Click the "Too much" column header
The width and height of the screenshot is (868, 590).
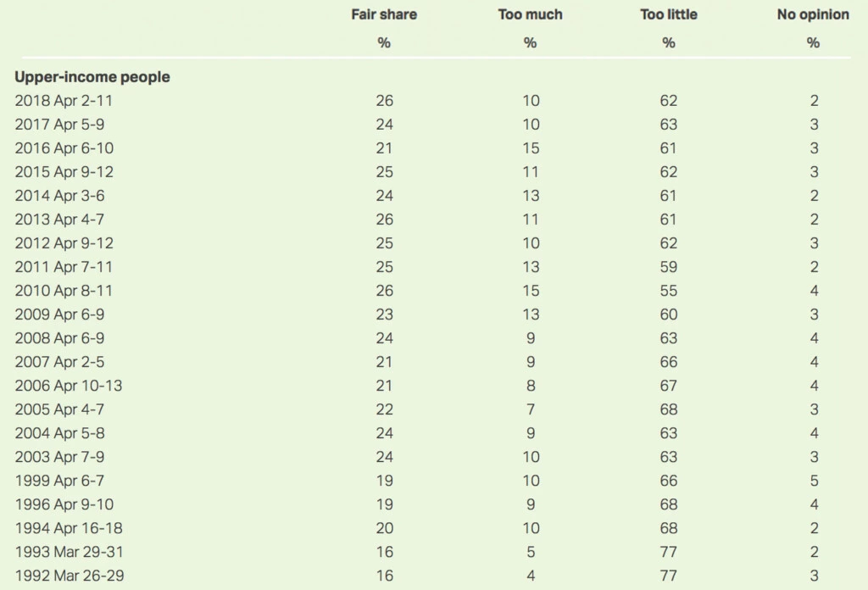530,14
